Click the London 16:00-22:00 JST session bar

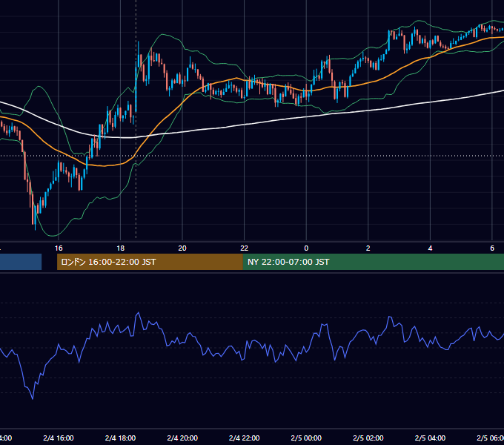(150, 262)
